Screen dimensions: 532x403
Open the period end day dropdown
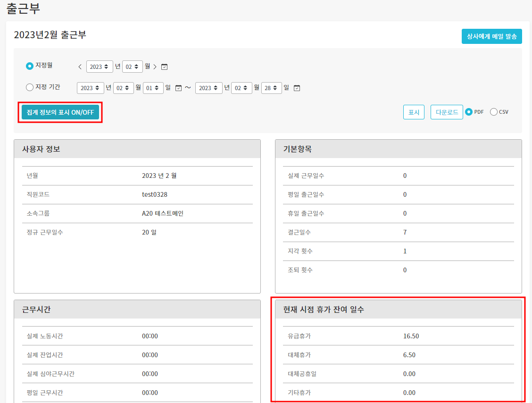click(271, 88)
